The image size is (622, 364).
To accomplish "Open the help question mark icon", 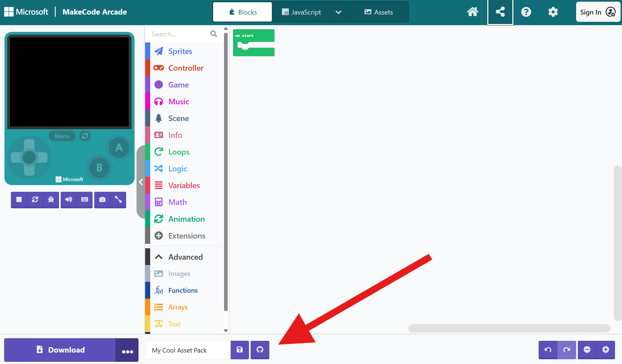I will [526, 12].
